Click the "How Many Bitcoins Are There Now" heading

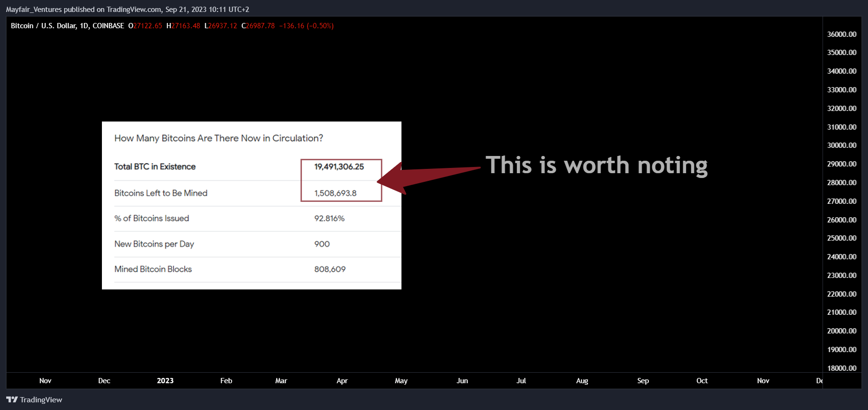click(219, 138)
